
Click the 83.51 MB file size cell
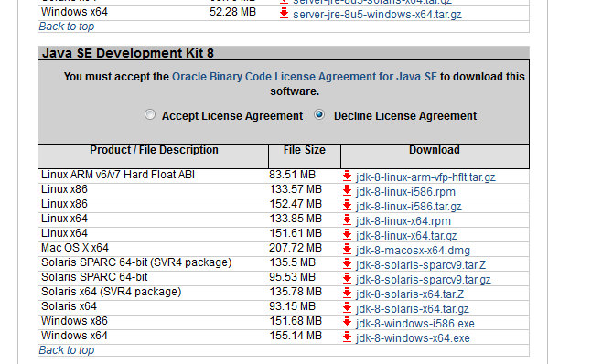point(292,175)
